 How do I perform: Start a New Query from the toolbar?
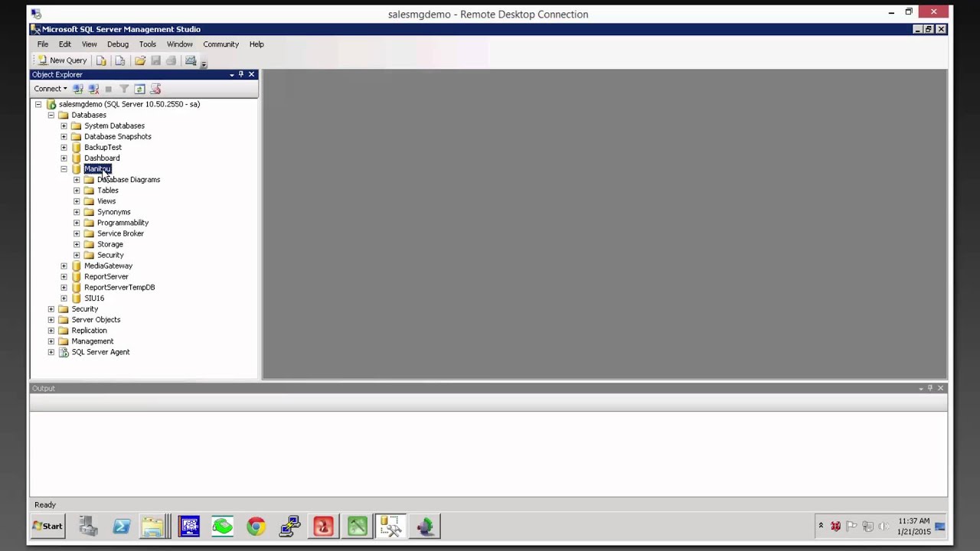(62, 60)
